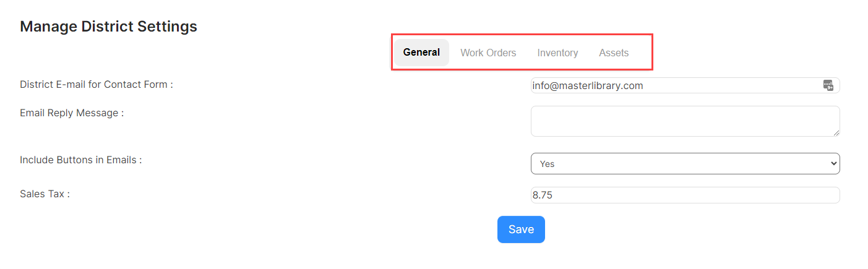
Task: Open the Work Orders tab
Action: coord(488,53)
